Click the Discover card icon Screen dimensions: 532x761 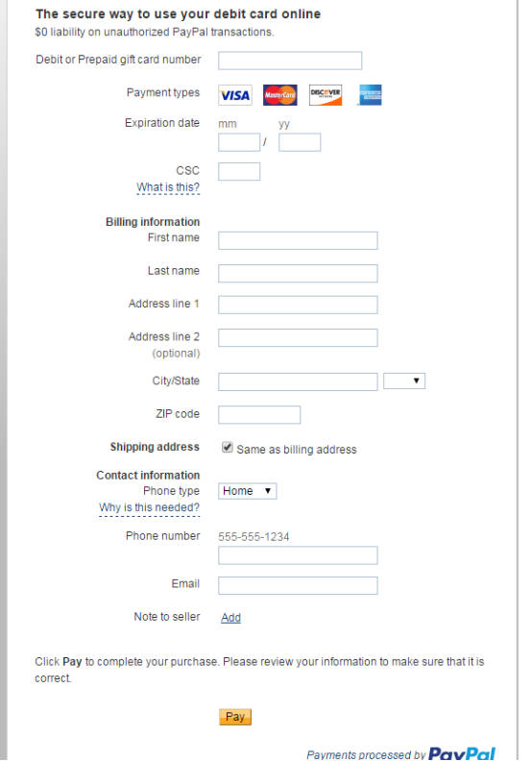[x=326, y=95]
